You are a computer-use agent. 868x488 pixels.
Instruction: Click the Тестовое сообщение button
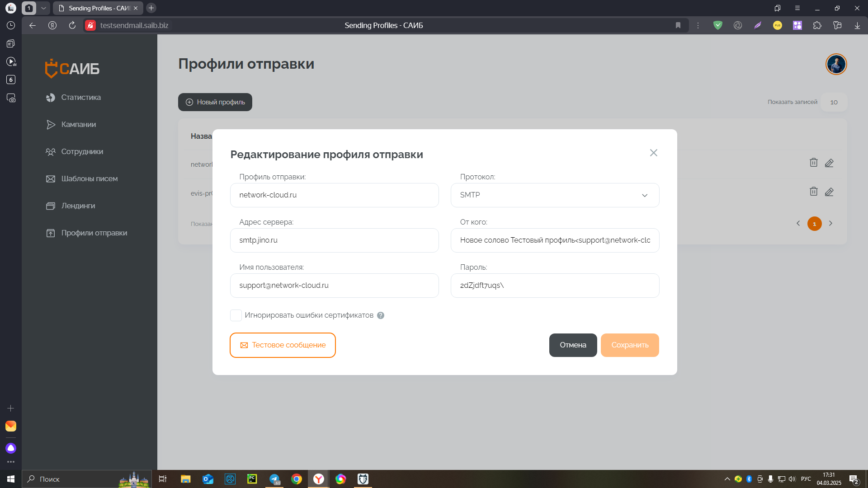point(283,345)
